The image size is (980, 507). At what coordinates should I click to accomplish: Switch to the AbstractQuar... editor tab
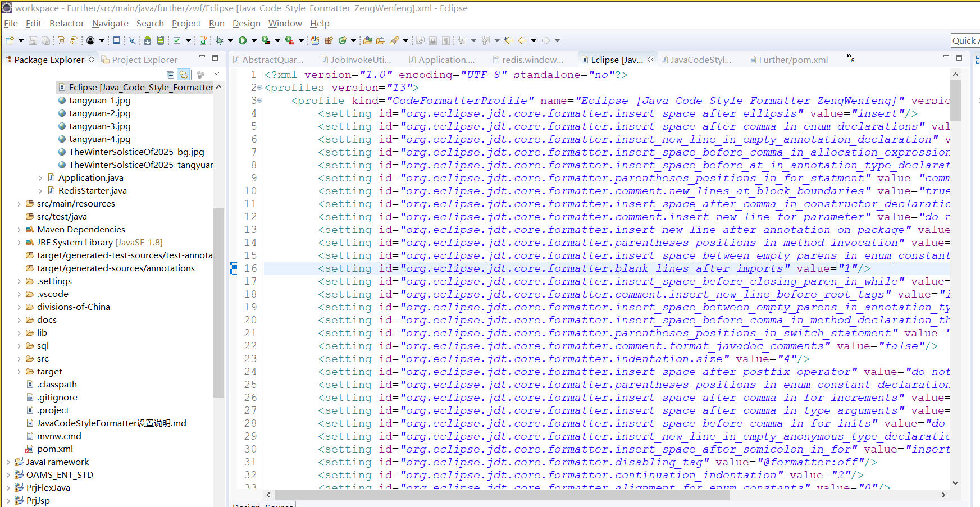point(268,60)
